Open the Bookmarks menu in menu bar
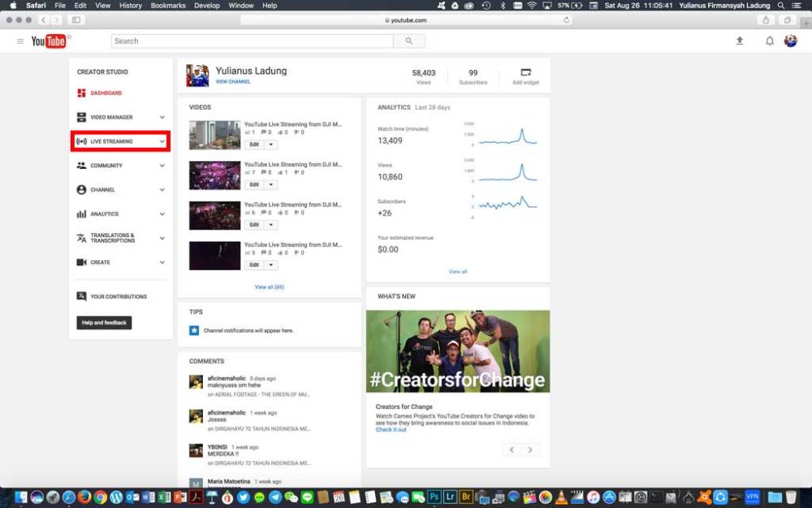812x508 pixels. pyautogui.click(x=168, y=6)
